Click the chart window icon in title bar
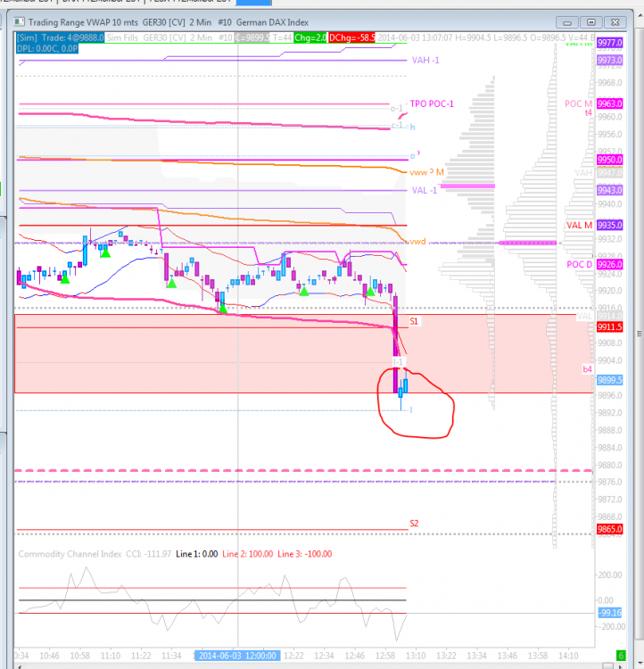The width and height of the screenshot is (644, 669). pyautogui.click(x=20, y=21)
